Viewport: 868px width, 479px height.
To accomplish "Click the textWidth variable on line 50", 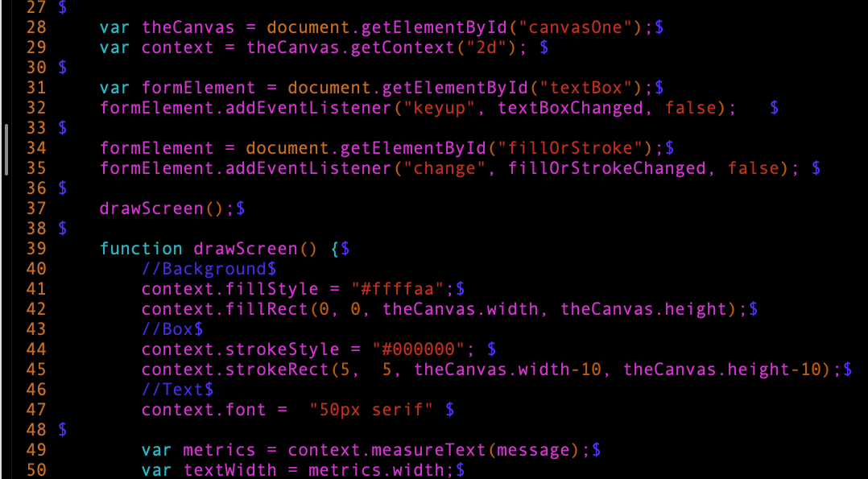I will [x=229, y=470].
